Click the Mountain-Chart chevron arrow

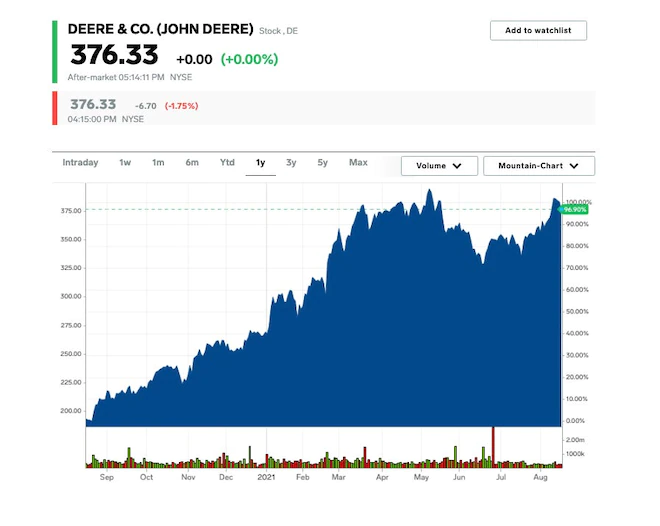(574, 166)
